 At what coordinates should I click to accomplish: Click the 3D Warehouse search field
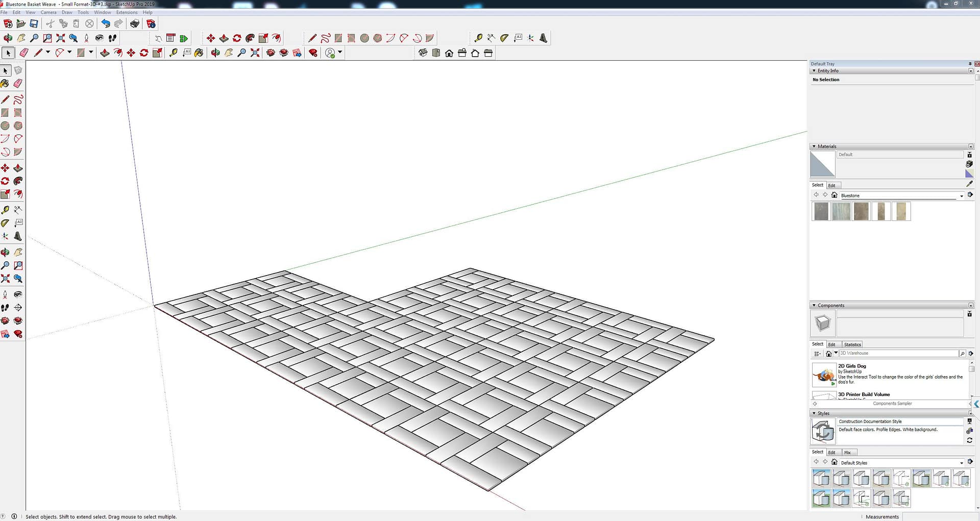(x=898, y=353)
